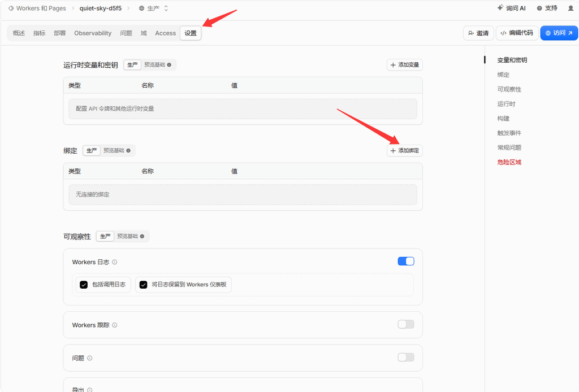Open the Workers 和 Pages breadcrumb link
Screen dimensions: 579x392
(x=41, y=8)
